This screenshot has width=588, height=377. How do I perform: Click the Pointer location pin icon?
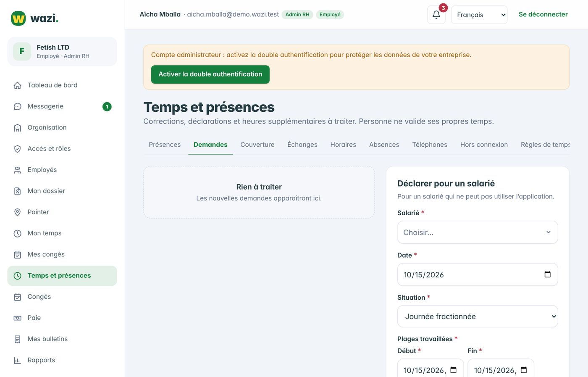(x=17, y=212)
